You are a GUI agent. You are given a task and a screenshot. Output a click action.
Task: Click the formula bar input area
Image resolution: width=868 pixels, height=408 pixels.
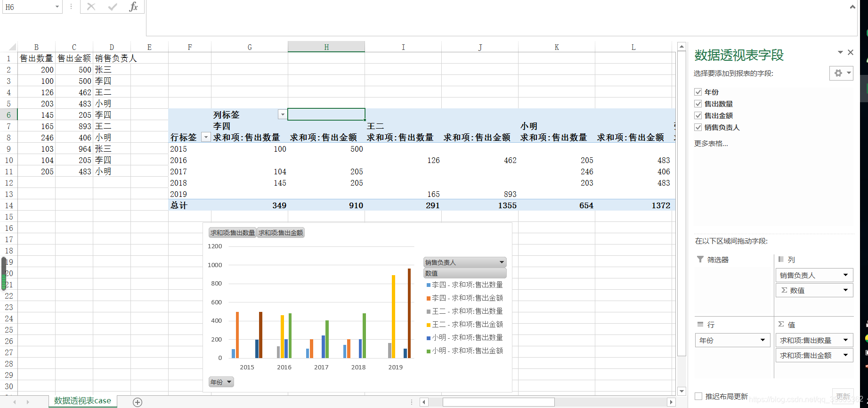coord(497,18)
